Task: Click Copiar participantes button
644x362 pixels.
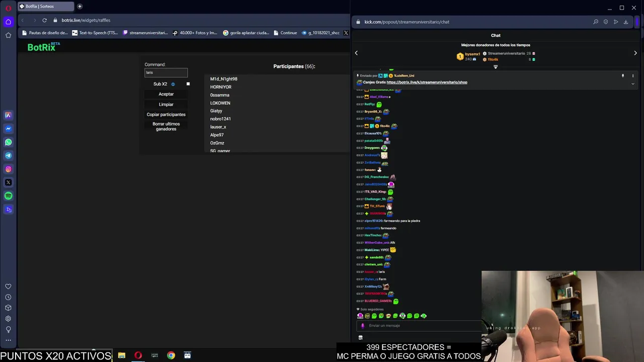Action: [166, 115]
